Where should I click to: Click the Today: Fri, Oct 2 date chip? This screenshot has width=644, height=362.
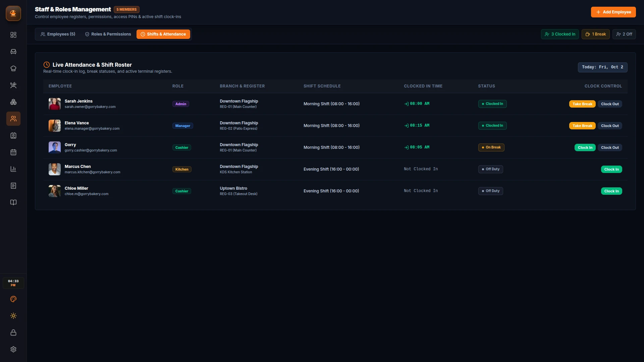click(602, 67)
